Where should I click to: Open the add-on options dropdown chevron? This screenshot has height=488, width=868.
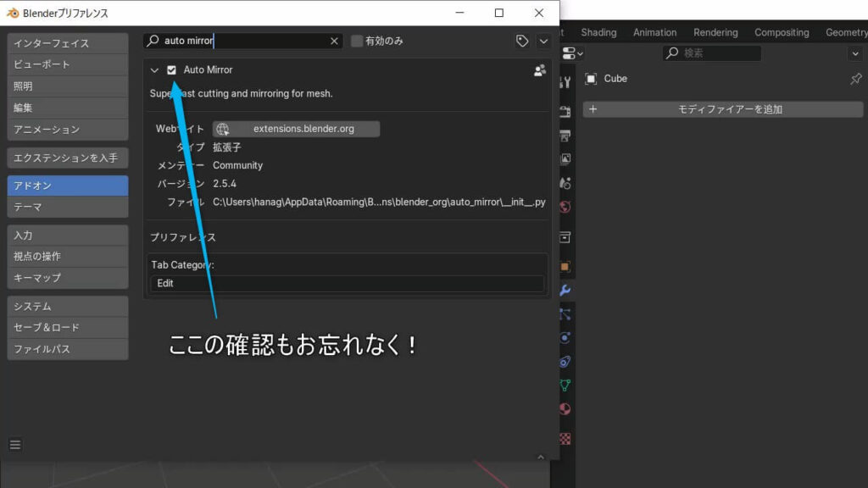(543, 41)
